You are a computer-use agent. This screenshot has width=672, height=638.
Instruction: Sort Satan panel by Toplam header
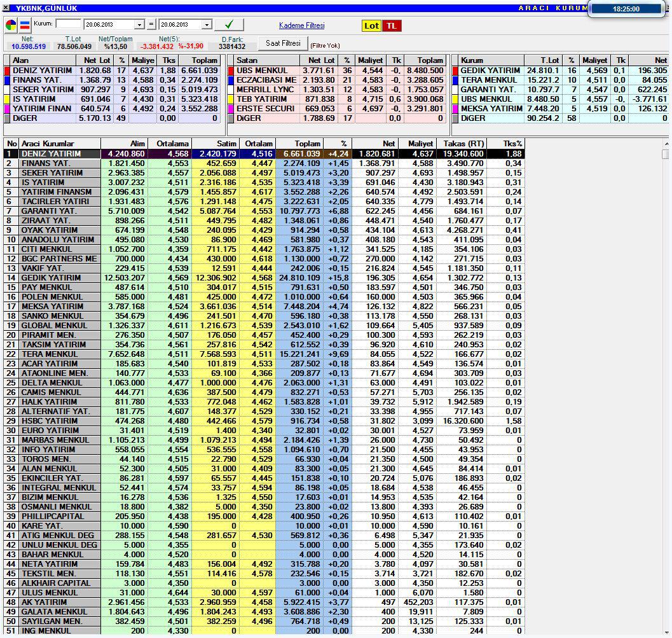(425, 60)
